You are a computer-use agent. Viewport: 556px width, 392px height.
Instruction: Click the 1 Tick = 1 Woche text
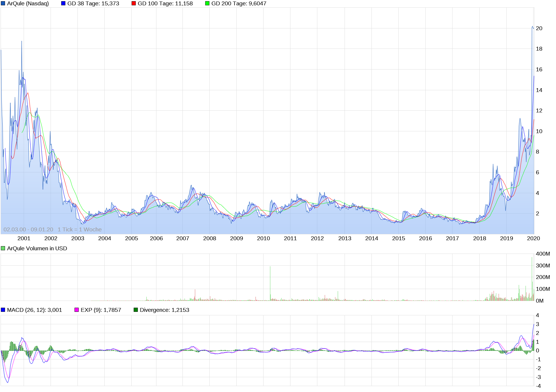[80, 229]
